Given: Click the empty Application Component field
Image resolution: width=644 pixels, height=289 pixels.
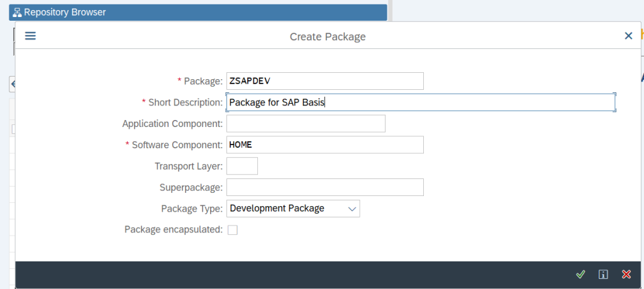Looking at the screenshot, I should tap(306, 124).
